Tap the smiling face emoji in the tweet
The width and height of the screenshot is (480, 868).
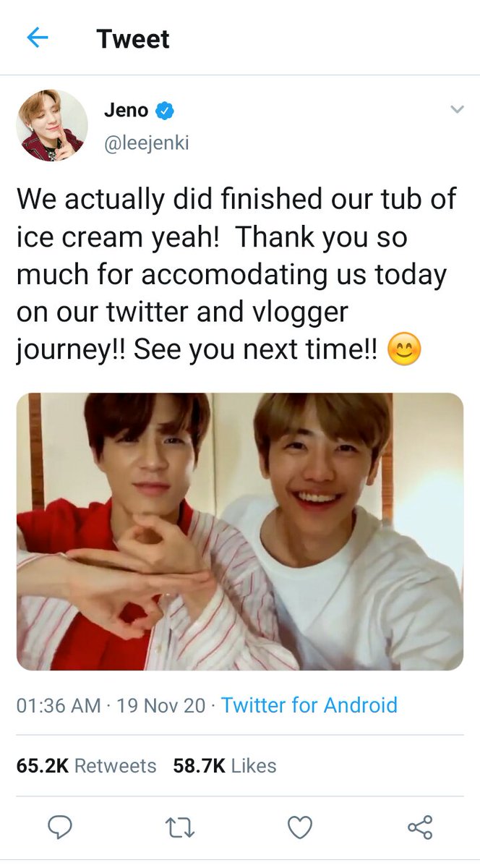click(404, 350)
